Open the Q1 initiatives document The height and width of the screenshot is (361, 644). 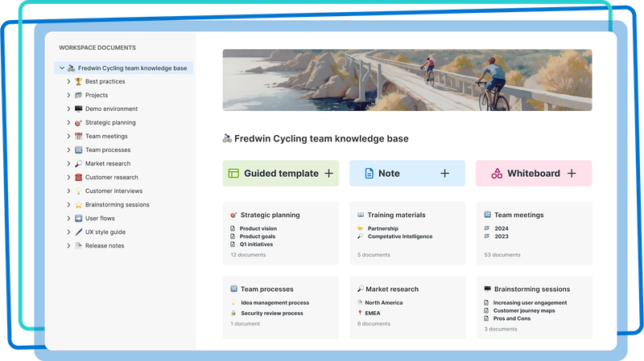tap(256, 244)
